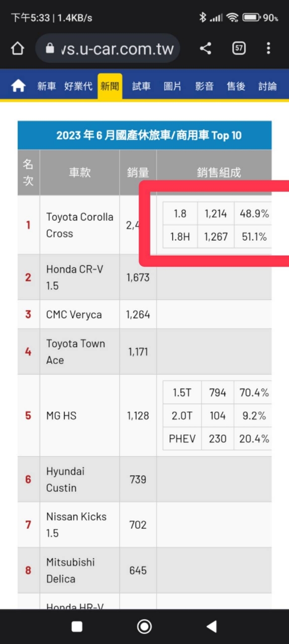The width and height of the screenshot is (289, 644).
Task: Open the browser three-dot menu
Action: tap(268, 48)
